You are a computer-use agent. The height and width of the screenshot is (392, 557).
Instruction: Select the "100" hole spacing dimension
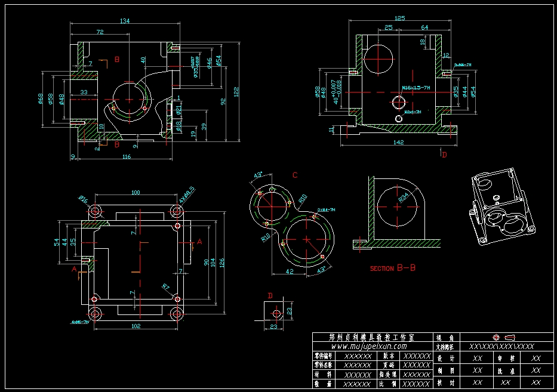[x=136, y=193]
